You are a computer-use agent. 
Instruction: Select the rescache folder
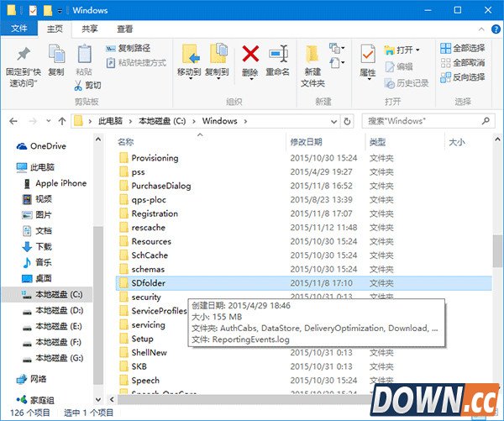point(142,228)
